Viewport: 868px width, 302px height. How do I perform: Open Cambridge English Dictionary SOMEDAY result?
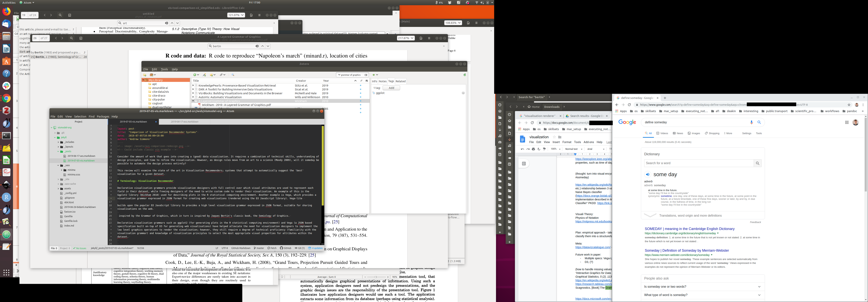[689, 229]
